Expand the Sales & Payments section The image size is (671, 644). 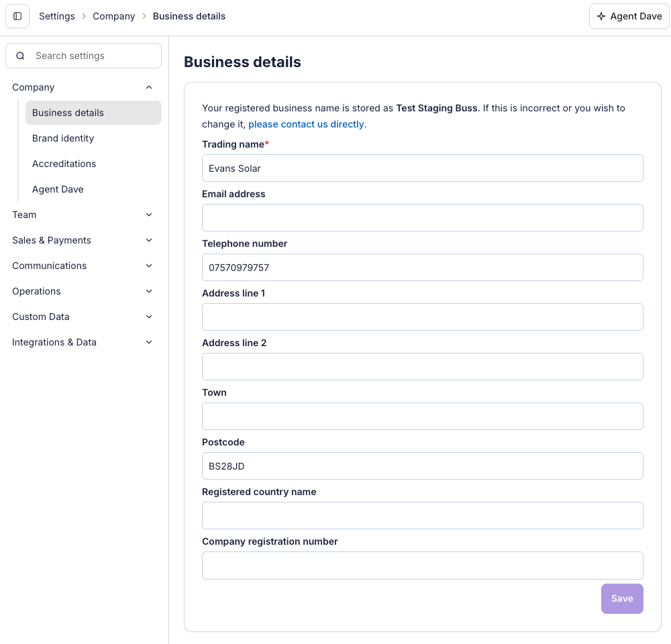(x=83, y=240)
